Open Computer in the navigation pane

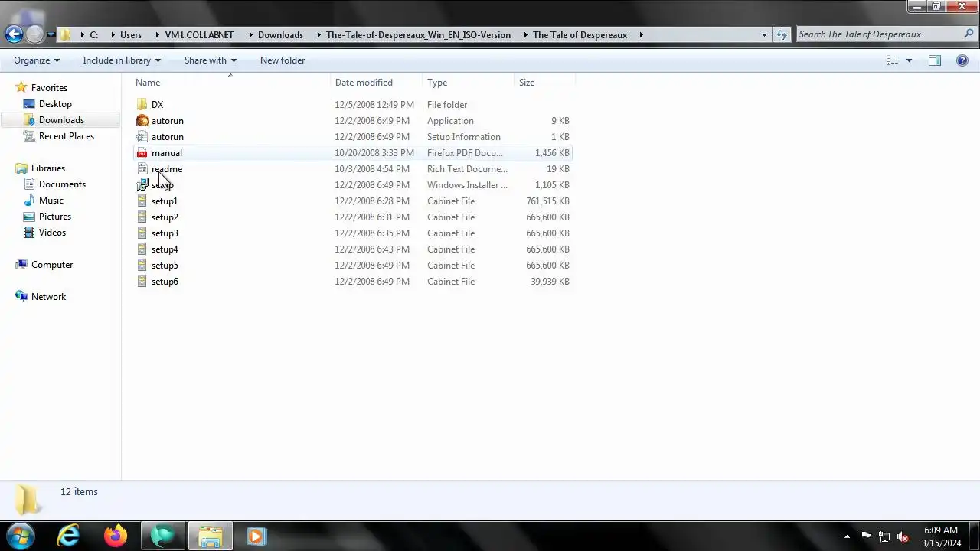pos(52,265)
